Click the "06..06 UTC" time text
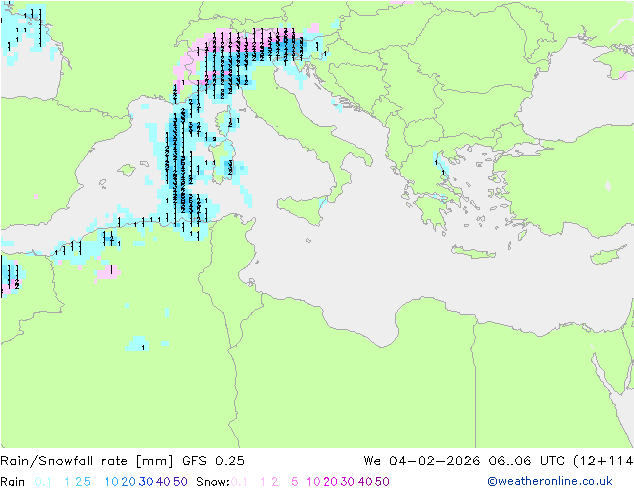 pyautogui.click(x=527, y=461)
